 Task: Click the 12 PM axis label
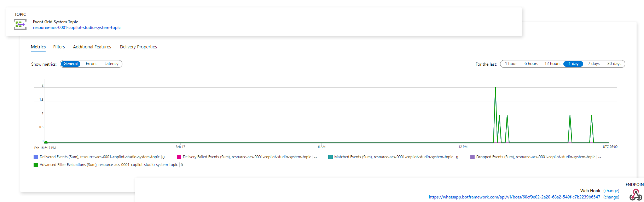[463, 147]
